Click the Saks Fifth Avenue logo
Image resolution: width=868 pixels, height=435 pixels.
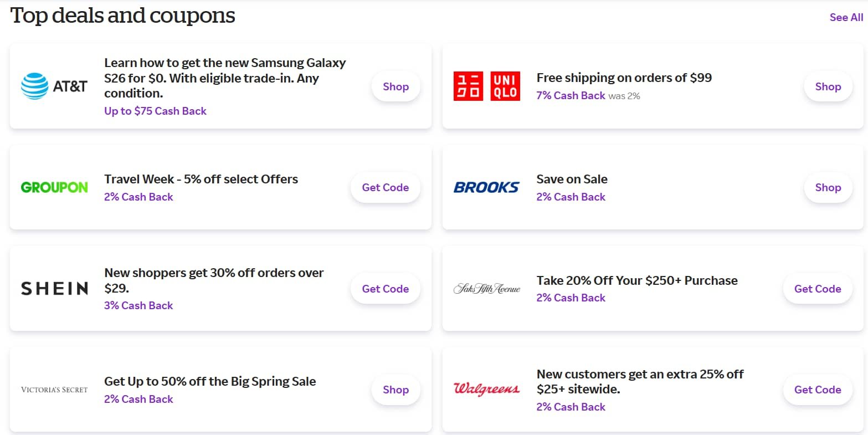coord(486,288)
